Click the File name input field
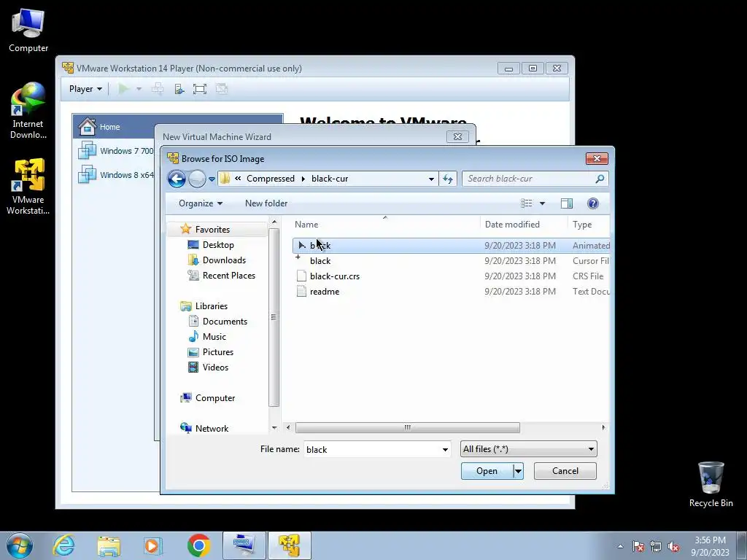Image resolution: width=747 pixels, height=560 pixels. (372, 449)
